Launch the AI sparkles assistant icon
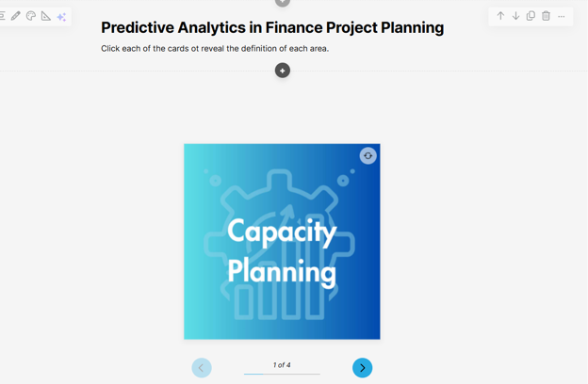588x384 pixels. [x=61, y=17]
